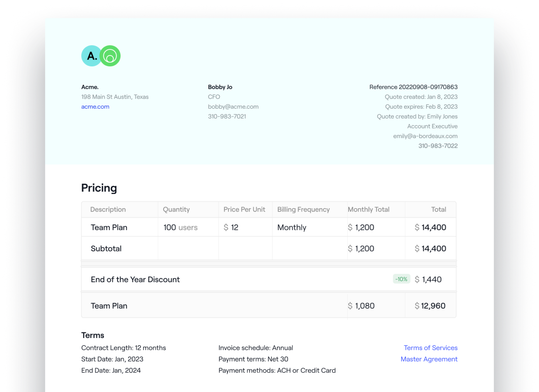The image size is (539, 392).
Task: Open the Terms of Services link
Action: point(430,348)
